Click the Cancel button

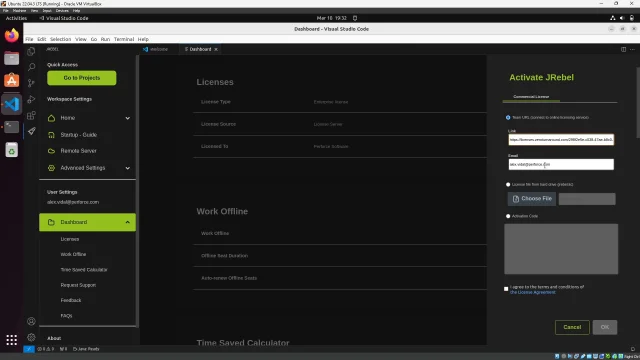[x=572, y=327]
